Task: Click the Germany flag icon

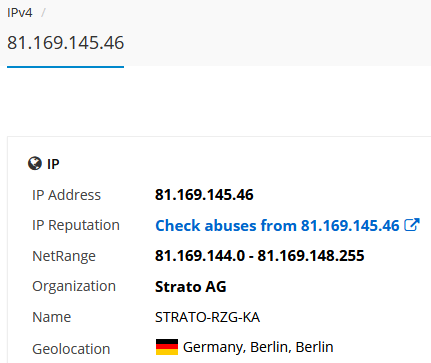Action: (167, 347)
